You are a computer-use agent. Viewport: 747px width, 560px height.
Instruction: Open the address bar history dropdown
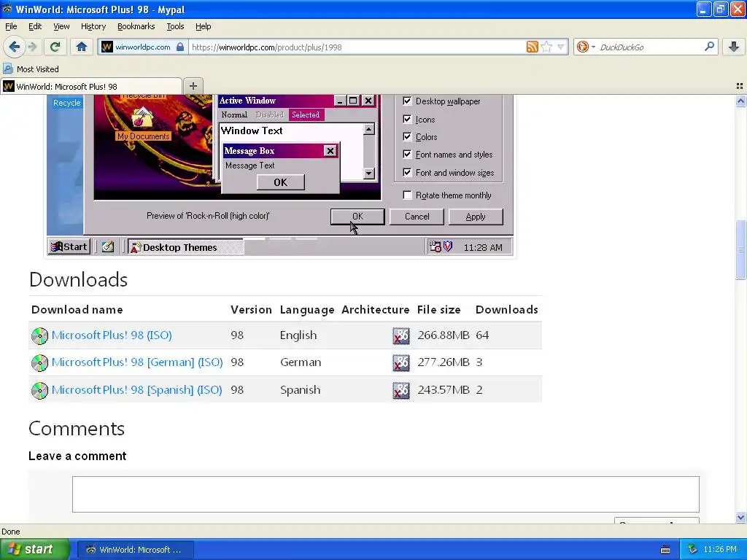(x=561, y=47)
